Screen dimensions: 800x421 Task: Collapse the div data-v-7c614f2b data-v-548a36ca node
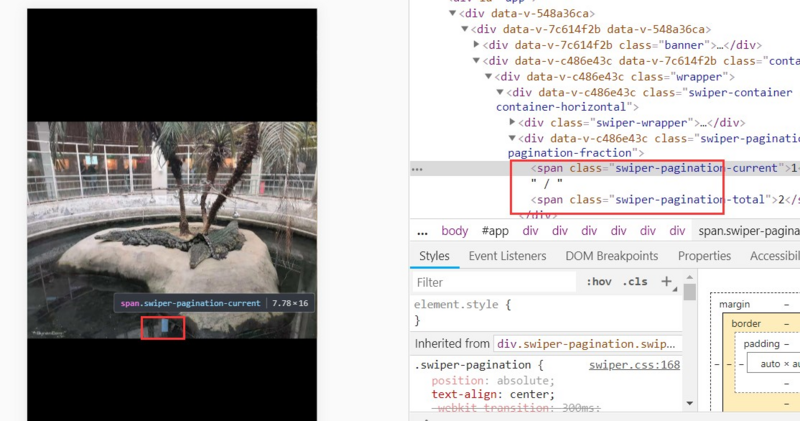click(465, 29)
